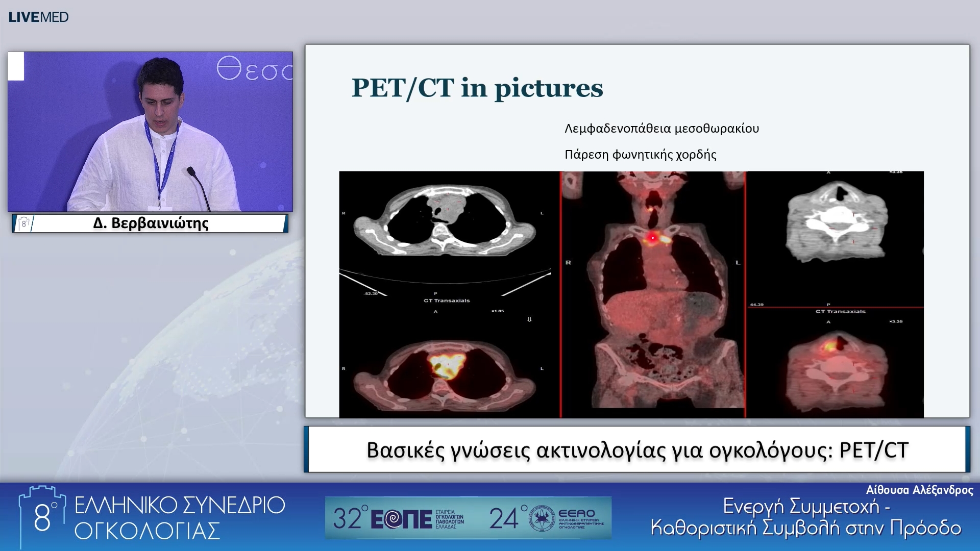Click the Αίθουσα Αλέξανδρος label
The image size is (980, 551).
click(919, 490)
